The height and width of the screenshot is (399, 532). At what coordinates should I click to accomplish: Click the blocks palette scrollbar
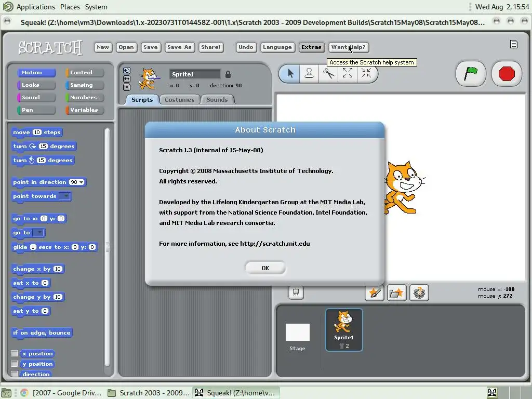coord(107,248)
